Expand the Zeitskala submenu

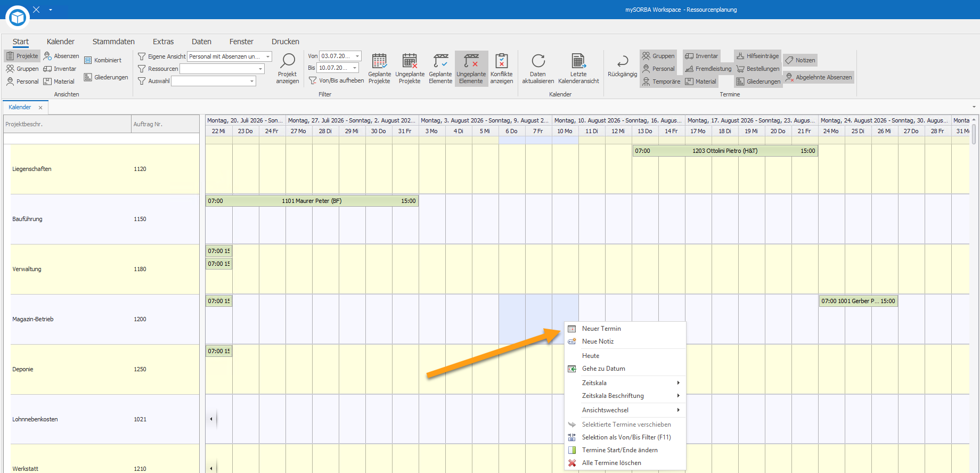point(625,383)
